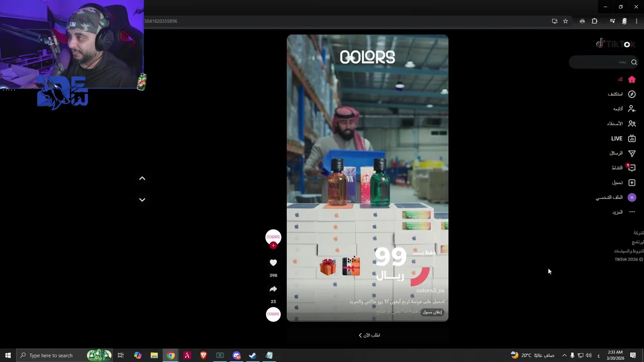
Task: Open Steam from taskbar
Action: click(x=253, y=355)
